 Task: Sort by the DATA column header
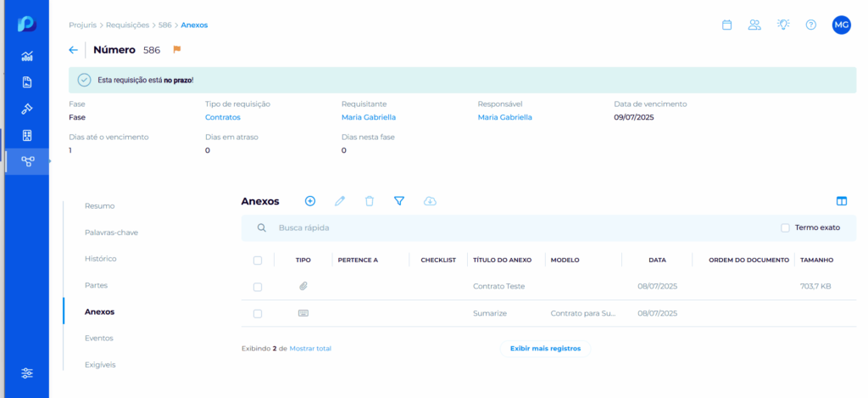pyautogui.click(x=657, y=261)
